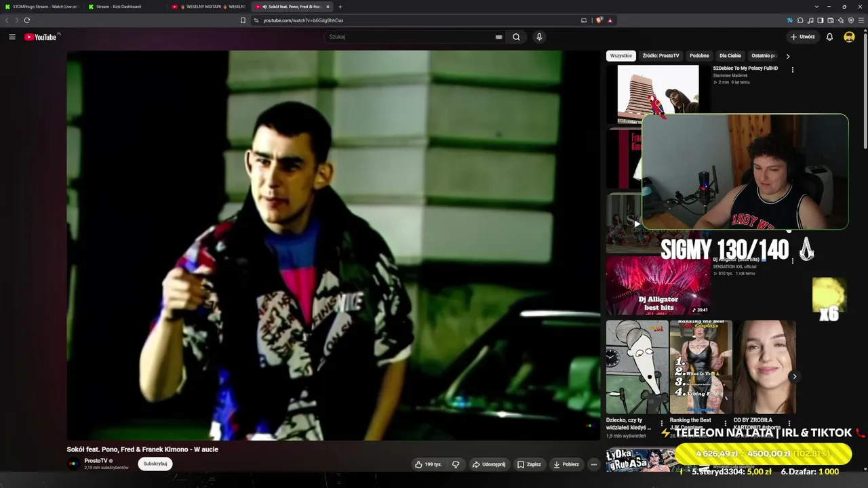Click the video title Sokół feat. Pono
868x488 pixels.
click(142, 449)
